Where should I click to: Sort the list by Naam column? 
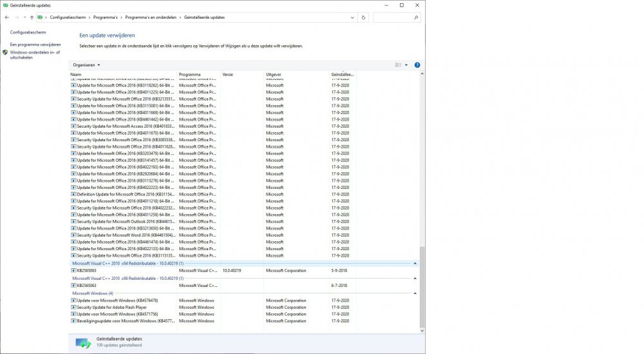pyautogui.click(x=122, y=75)
